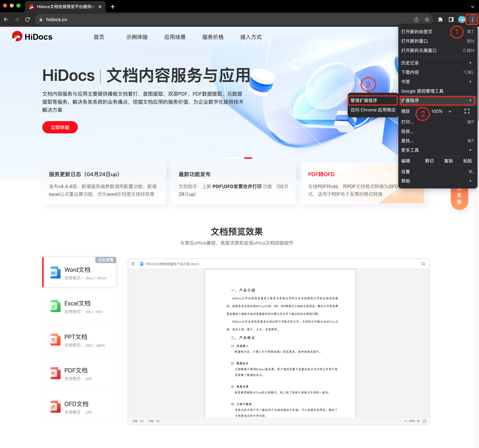Screen dimensions: 479x448
Task: Expand the 书签 submenu
Action: pyautogui.click(x=438, y=82)
